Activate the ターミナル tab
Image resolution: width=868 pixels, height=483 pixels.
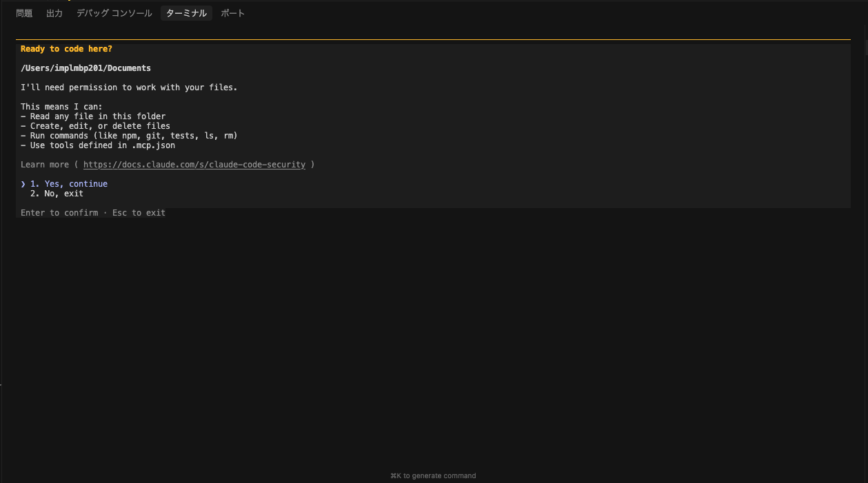pos(187,13)
